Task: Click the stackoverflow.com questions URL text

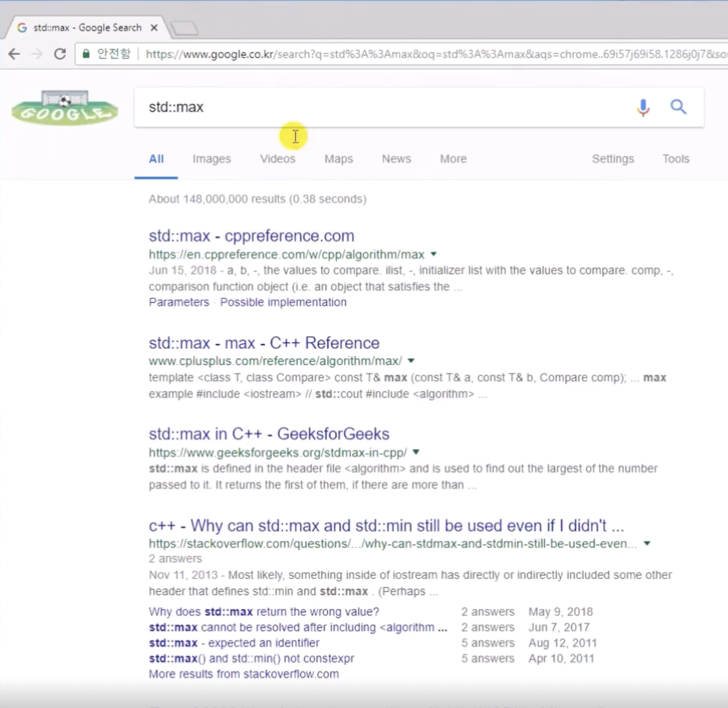Action: pos(393,544)
